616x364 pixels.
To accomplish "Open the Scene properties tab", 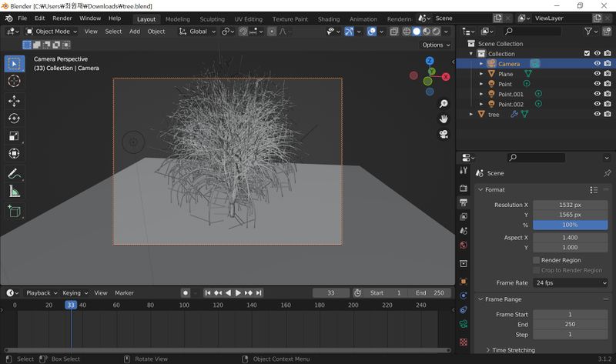I will 464,231.
